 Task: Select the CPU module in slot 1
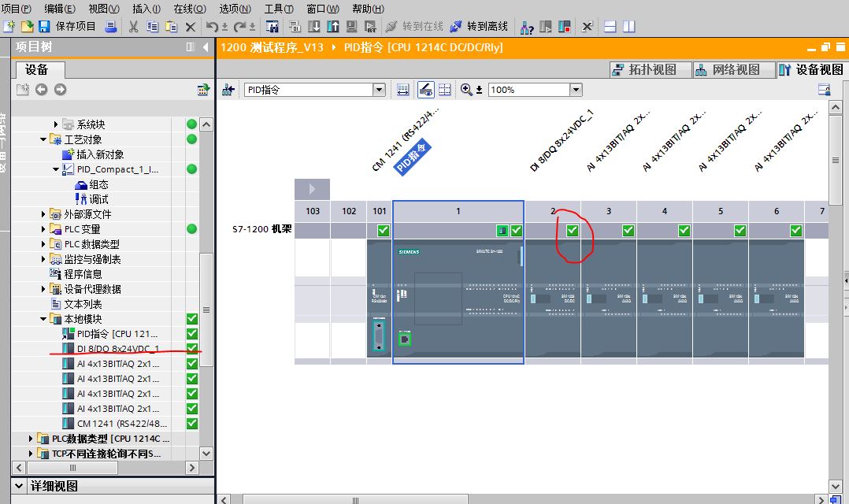[x=458, y=298]
